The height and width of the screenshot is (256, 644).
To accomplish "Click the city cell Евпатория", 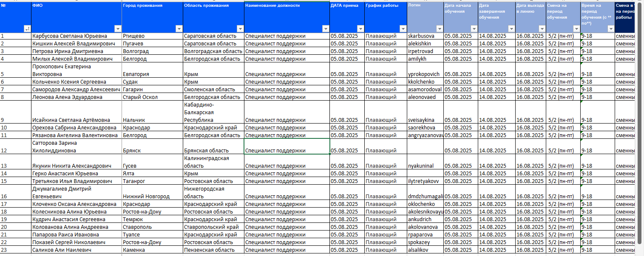I will [152, 70].
